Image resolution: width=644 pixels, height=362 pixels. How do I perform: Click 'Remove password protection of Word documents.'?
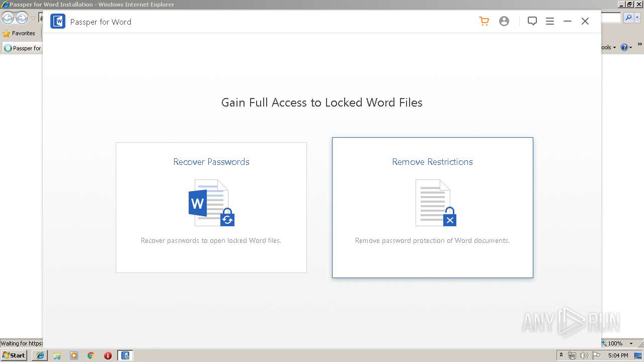coord(433,240)
